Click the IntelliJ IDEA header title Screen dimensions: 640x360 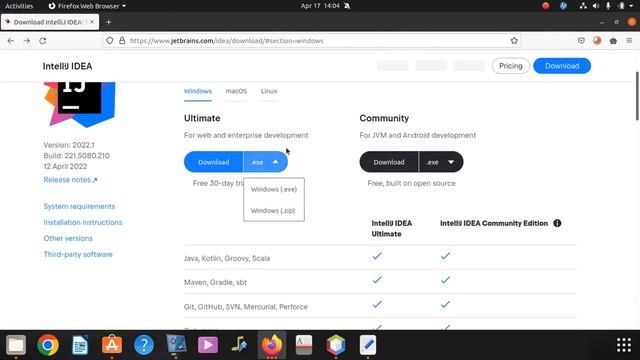tap(67, 66)
